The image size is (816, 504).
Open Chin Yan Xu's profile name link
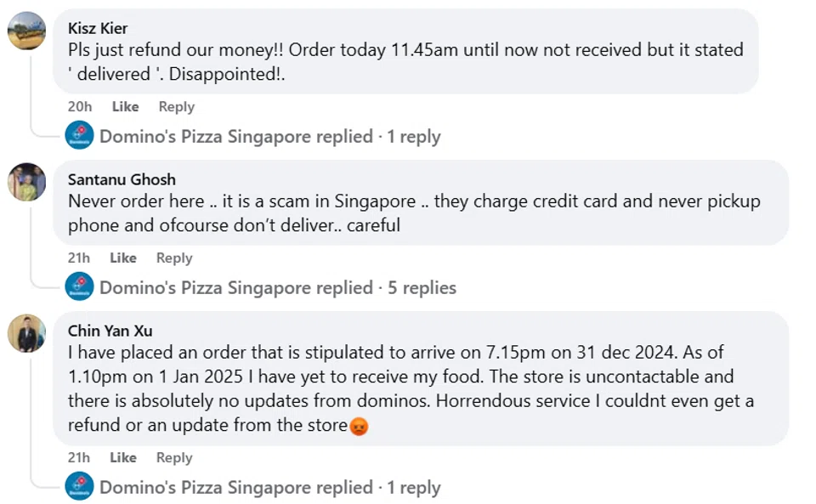pyautogui.click(x=110, y=331)
